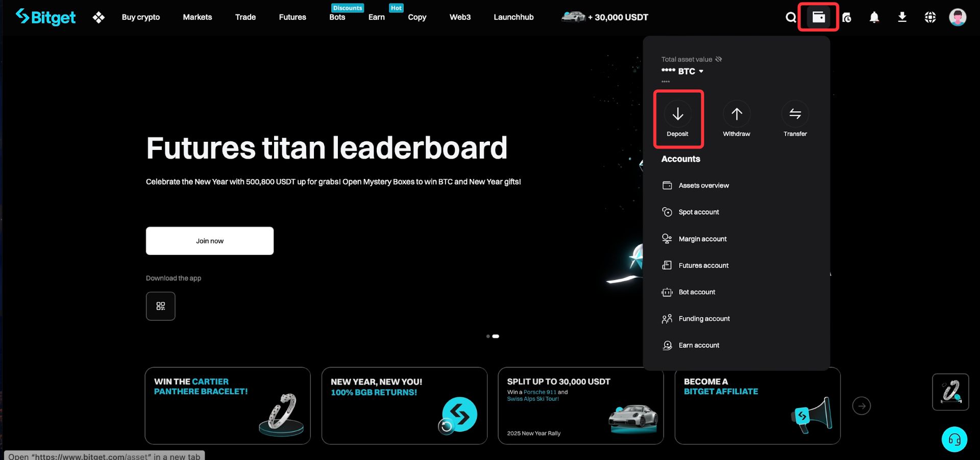Open the Web3 menu

coord(460,17)
